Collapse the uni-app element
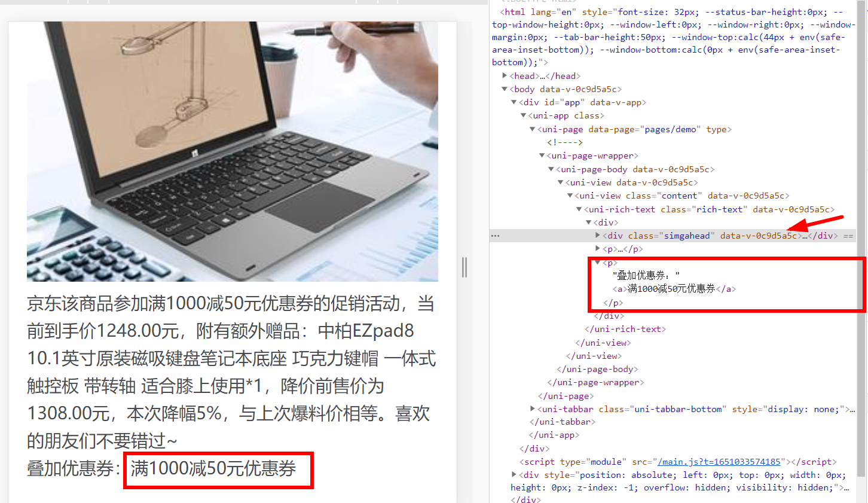Viewport: 868px width, 503px height. pos(524,115)
